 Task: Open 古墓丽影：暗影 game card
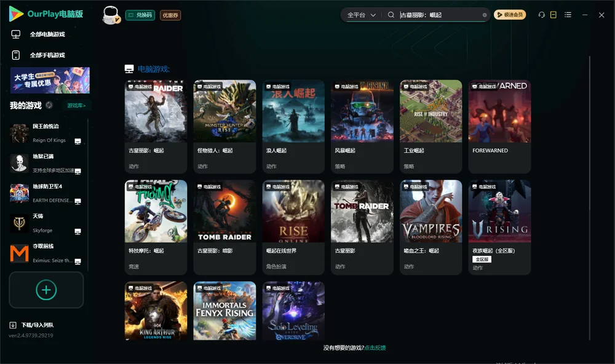pyautogui.click(x=224, y=227)
